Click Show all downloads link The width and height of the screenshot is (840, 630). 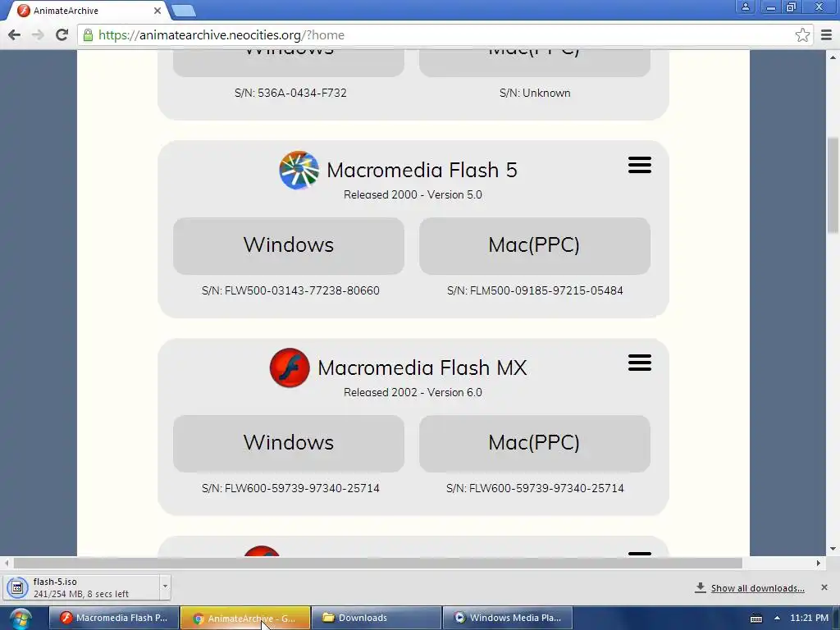757,588
